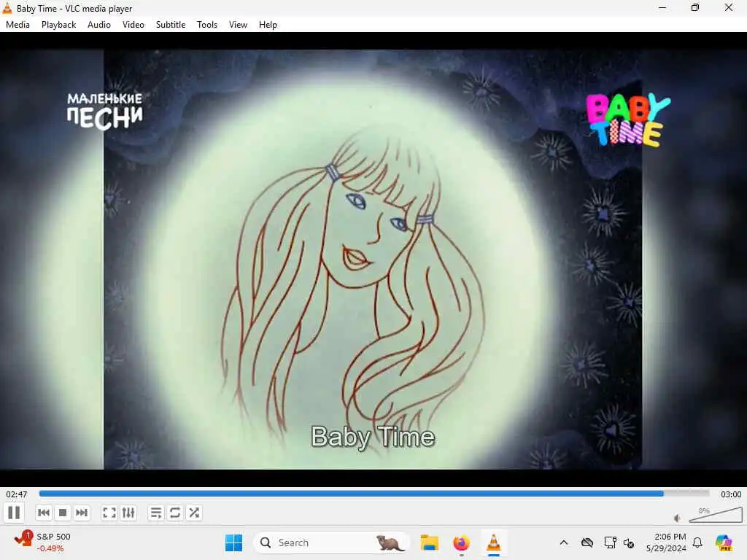Viewport: 747px width, 560px height.
Task: Open the Media menu
Action: [18, 25]
